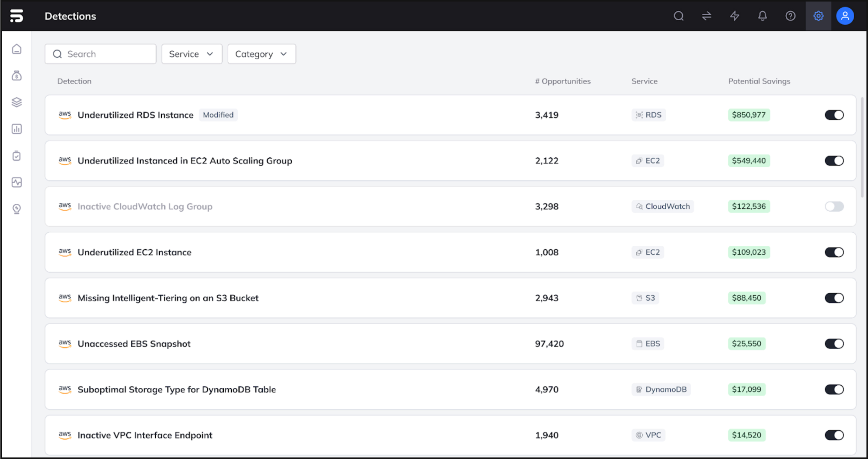This screenshot has width=868, height=459.
Task: Click the lightning bolt icon in header
Action: point(735,16)
